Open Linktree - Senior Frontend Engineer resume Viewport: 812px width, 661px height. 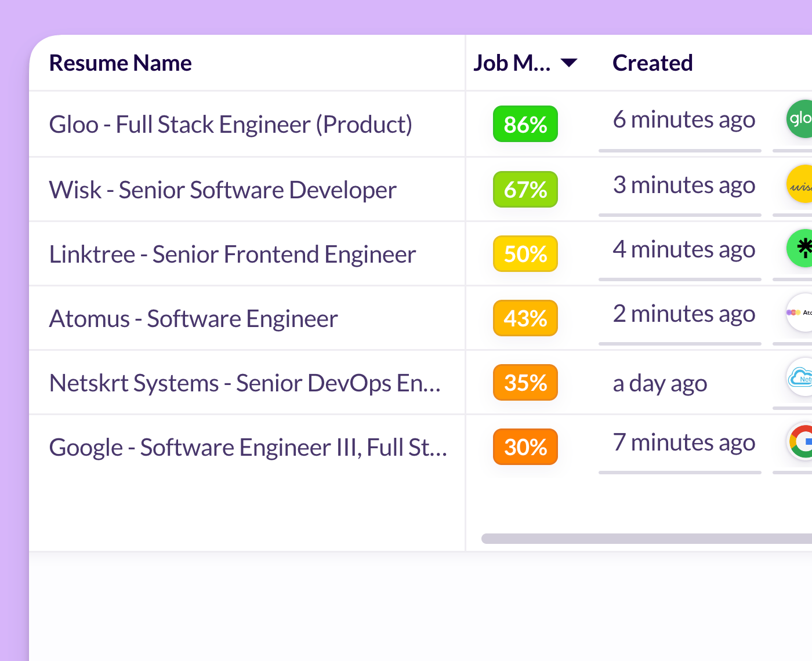coord(233,254)
